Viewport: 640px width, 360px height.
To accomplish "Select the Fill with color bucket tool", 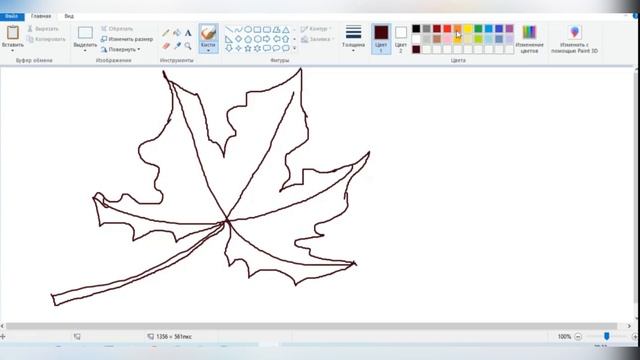I will pos(177,33).
